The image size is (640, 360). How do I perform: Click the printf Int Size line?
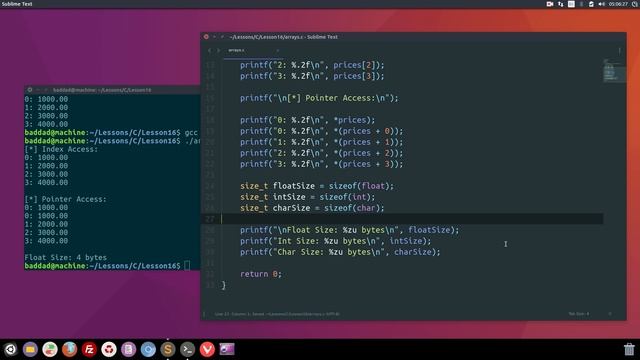coord(336,241)
